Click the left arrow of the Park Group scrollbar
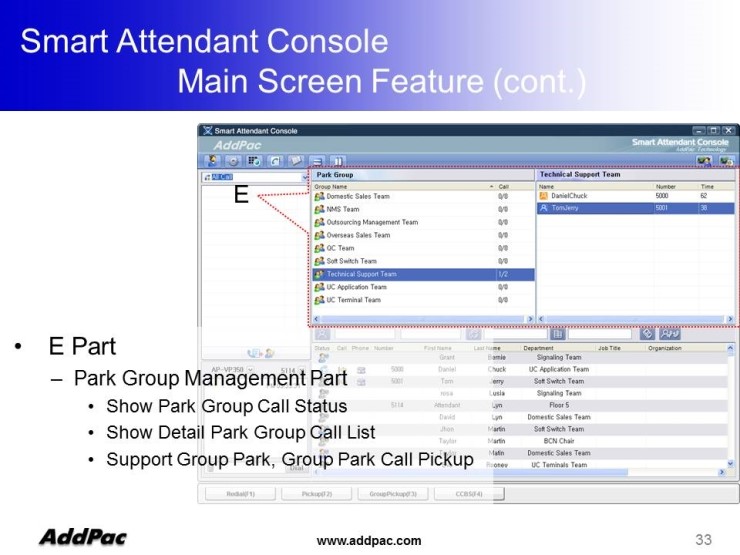Image resolution: width=740 pixels, height=555 pixels. tap(316, 319)
